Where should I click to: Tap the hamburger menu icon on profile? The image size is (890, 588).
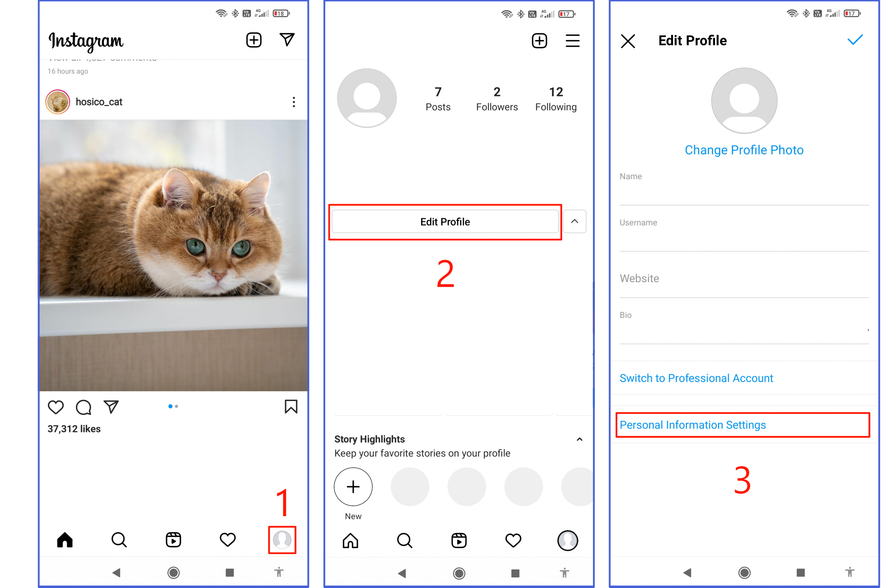coord(572,41)
